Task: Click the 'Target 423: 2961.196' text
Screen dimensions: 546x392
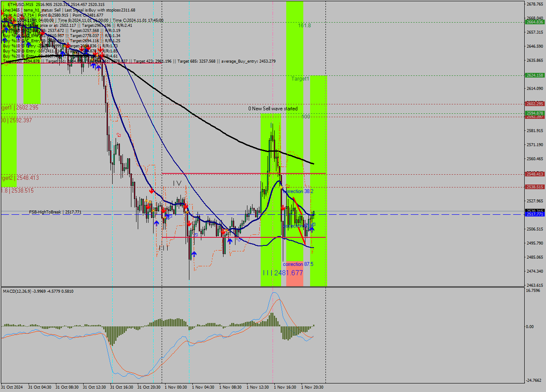Action: pos(153,61)
